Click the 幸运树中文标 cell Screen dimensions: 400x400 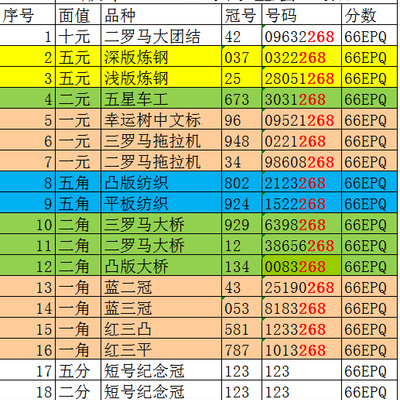pos(161,120)
